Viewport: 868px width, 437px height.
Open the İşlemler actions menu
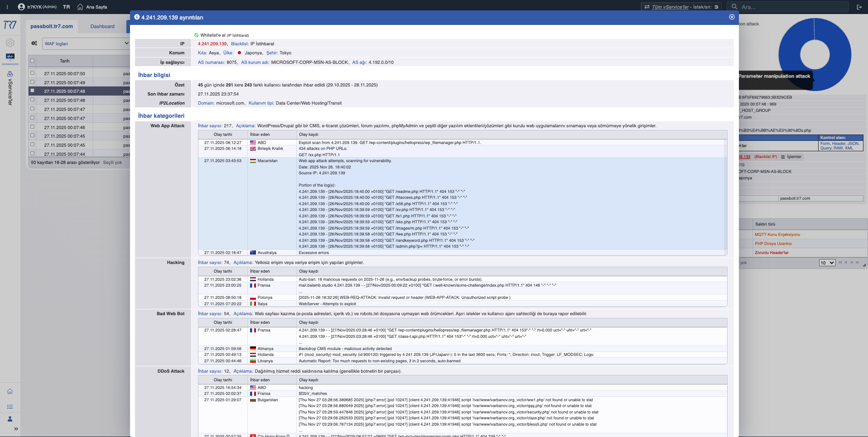click(791, 157)
